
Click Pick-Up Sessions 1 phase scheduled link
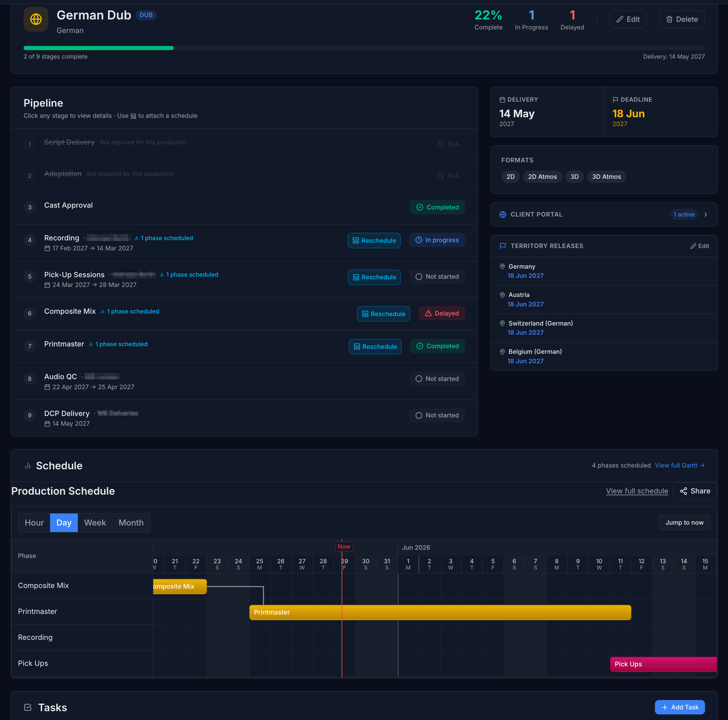pyautogui.click(x=189, y=275)
